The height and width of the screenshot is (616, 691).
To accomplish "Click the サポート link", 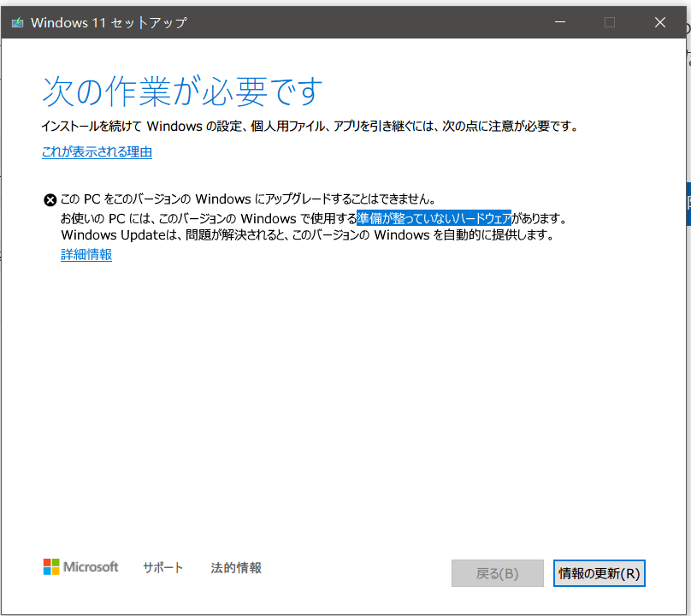I will tap(163, 567).
